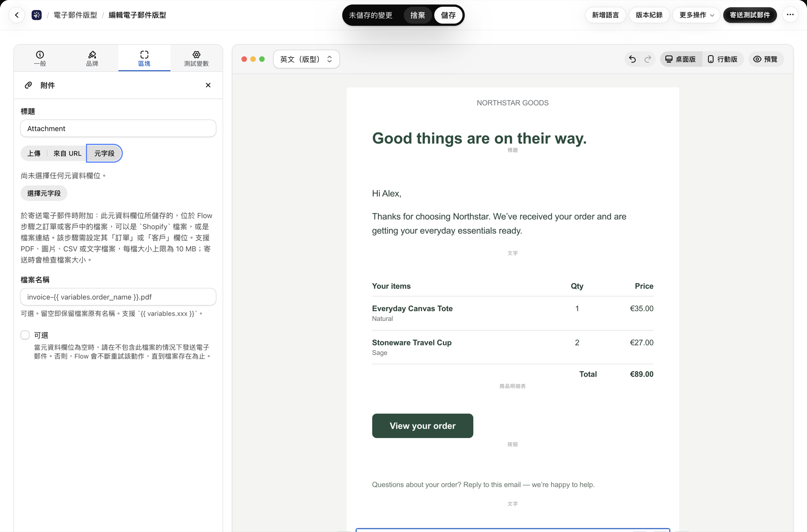Select the 來自 URL source option
The height and width of the screenshot is (532, 807).
67,153
